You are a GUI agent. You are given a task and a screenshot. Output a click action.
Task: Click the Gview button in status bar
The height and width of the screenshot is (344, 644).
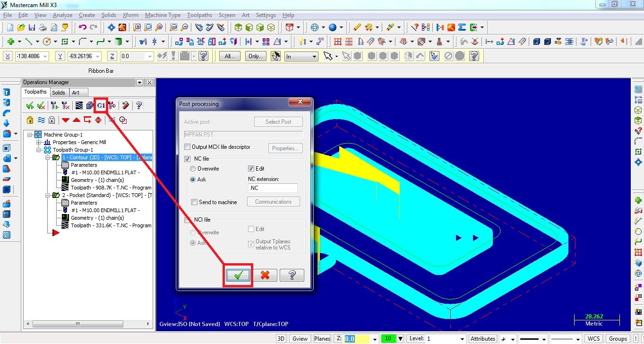(300, 339)
